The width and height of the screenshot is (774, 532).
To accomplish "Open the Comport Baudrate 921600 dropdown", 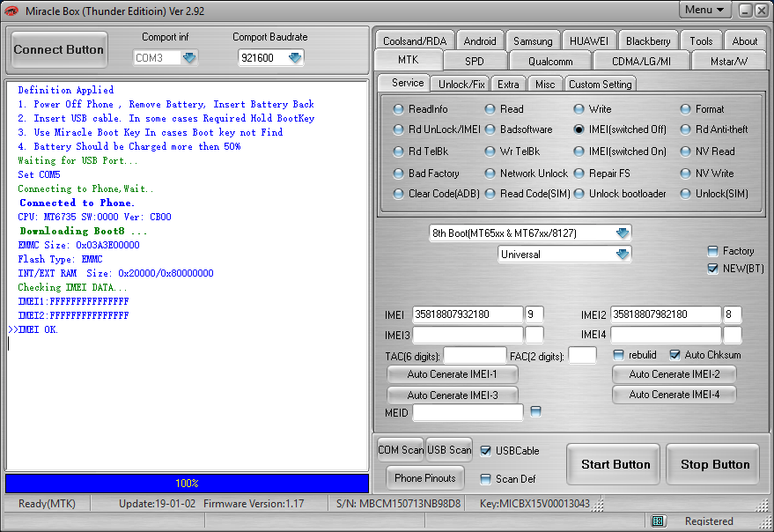I will click(295, 58).
